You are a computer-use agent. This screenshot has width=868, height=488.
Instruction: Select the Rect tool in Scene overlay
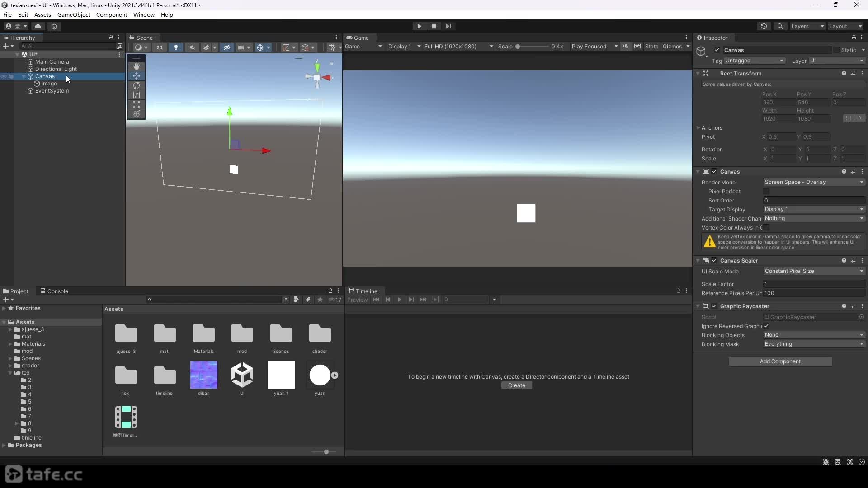(x=136, y=104)
